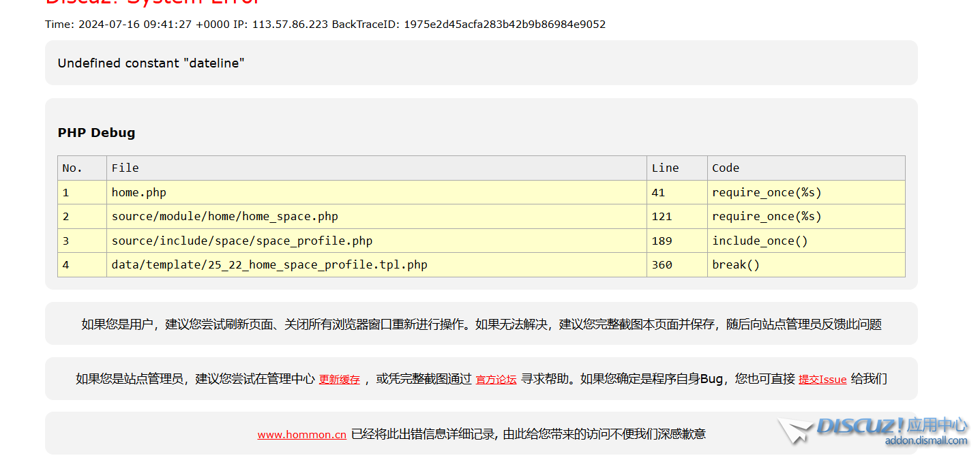This screenshot has height=458, width=980.
Task: Click line number 121 cell
Action: (x=677, y=217)
